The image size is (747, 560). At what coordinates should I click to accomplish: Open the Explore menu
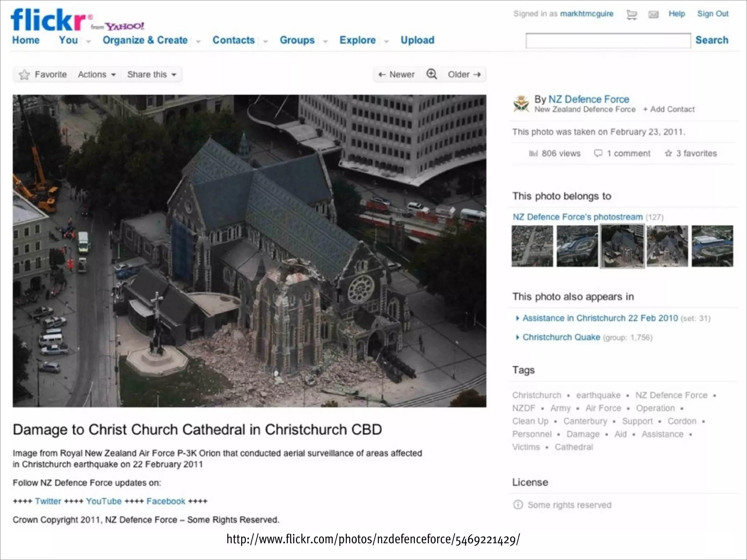357,40
